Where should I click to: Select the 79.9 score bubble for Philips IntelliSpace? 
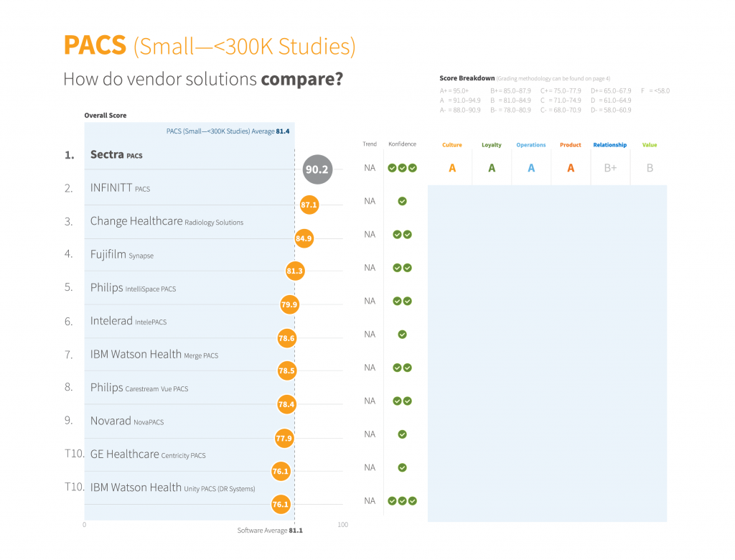coord(289,304)
